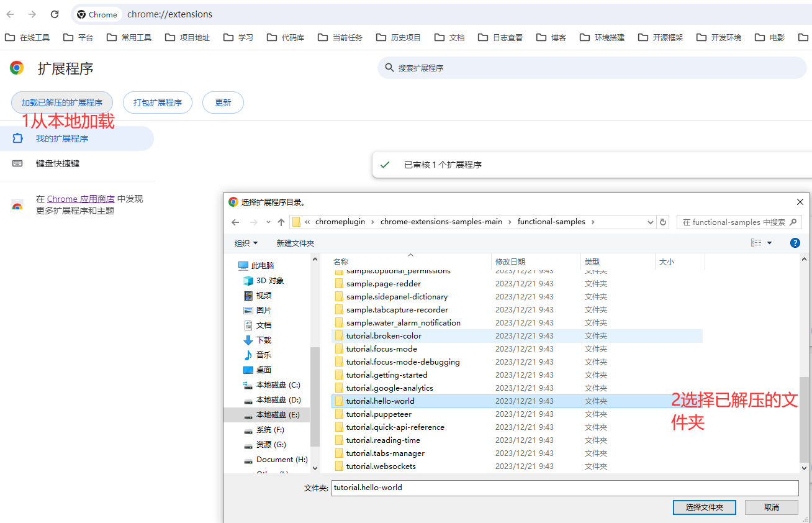The image size is (812, 523).
Task: Select 本地磁盘 (C:) drive
Action: (273, 385)
